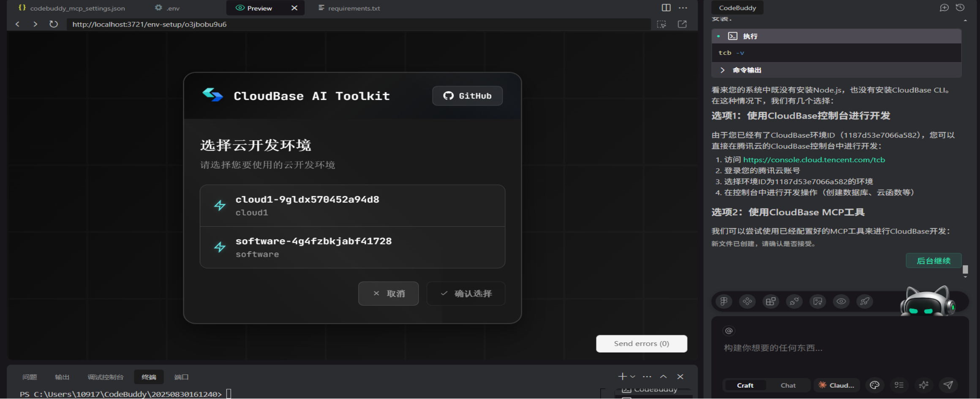Close the terminal panel
980x399 pixels.
[680, 376]
